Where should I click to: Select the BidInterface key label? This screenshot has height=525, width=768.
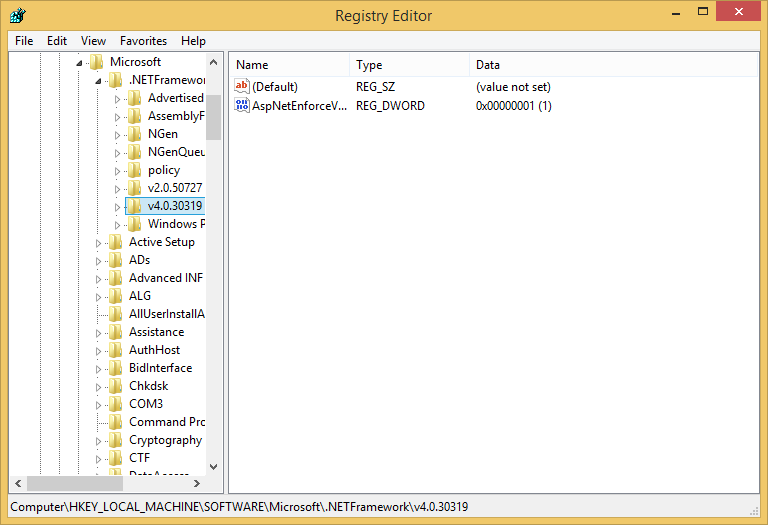pos(161,368)
